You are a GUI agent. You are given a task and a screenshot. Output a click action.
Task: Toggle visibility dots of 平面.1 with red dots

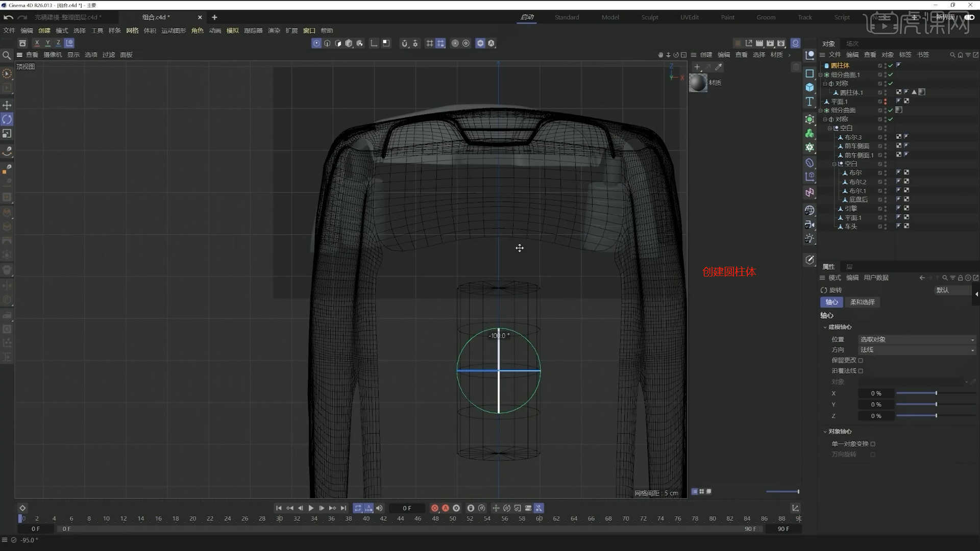[x=885, y=102]
